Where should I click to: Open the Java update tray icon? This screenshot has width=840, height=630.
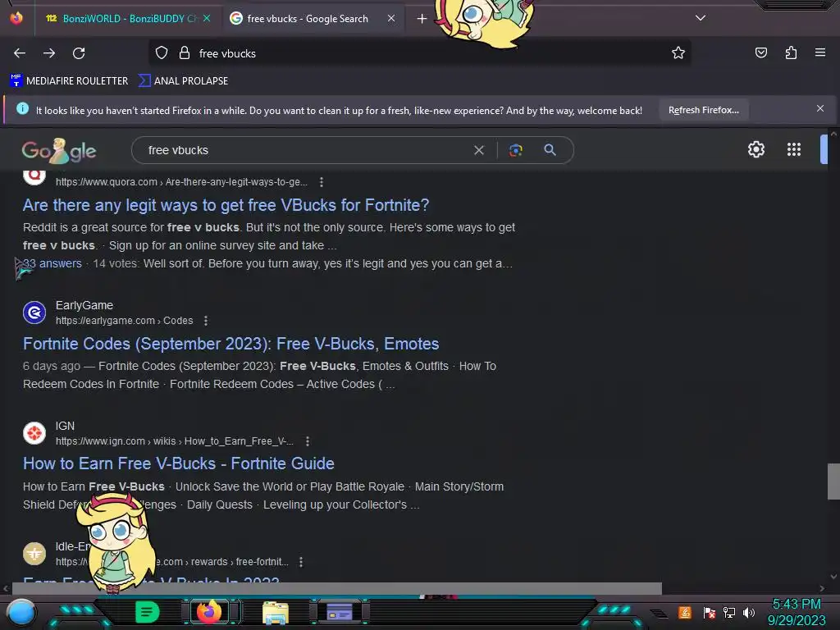click(685, 612)
